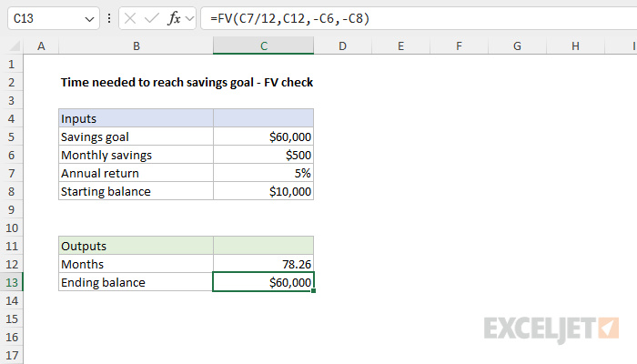Select column G header
Screen dimensions: 637x364
coord(517,45)
